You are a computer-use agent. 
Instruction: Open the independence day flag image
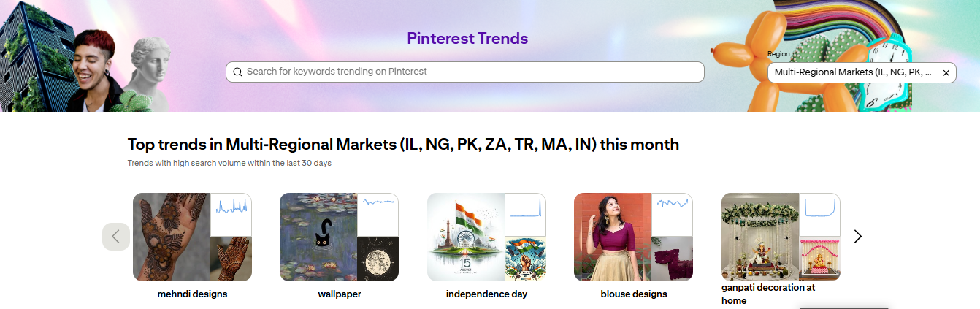466,237
